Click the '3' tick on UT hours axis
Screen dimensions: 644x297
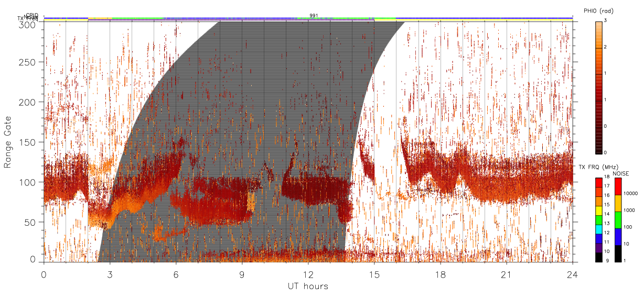(110, 274)
